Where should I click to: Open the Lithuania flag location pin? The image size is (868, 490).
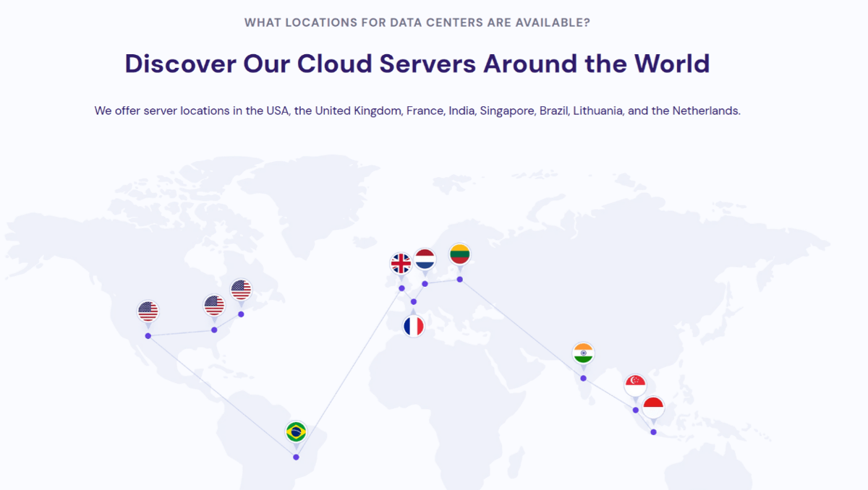459,254
